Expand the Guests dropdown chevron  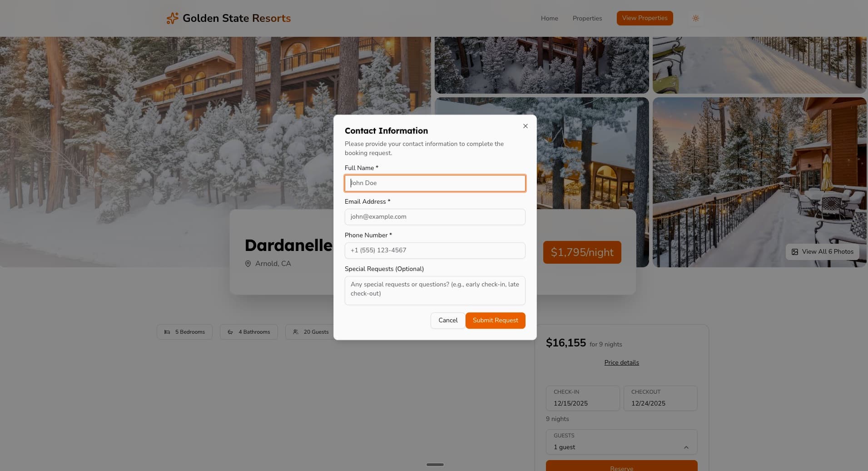click(x=686, y=447)
